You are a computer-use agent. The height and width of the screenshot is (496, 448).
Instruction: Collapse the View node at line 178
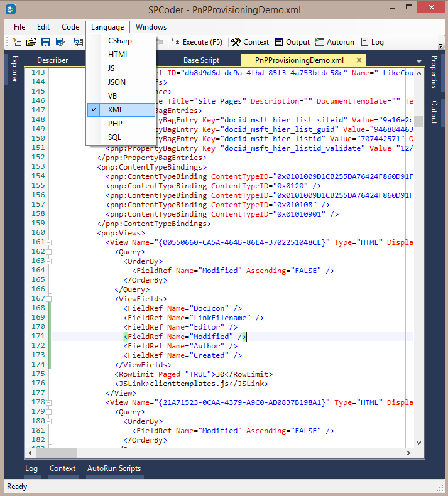49,402
